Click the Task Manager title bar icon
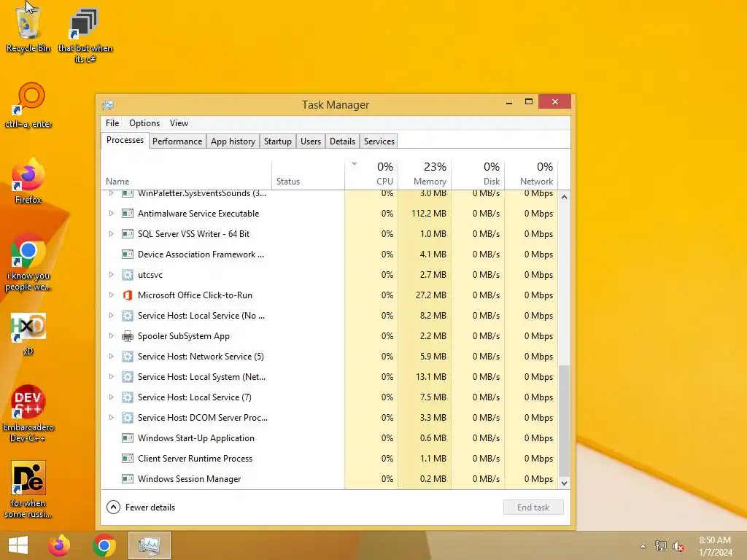Screen dimensions: 747x560 pos(108,105)
